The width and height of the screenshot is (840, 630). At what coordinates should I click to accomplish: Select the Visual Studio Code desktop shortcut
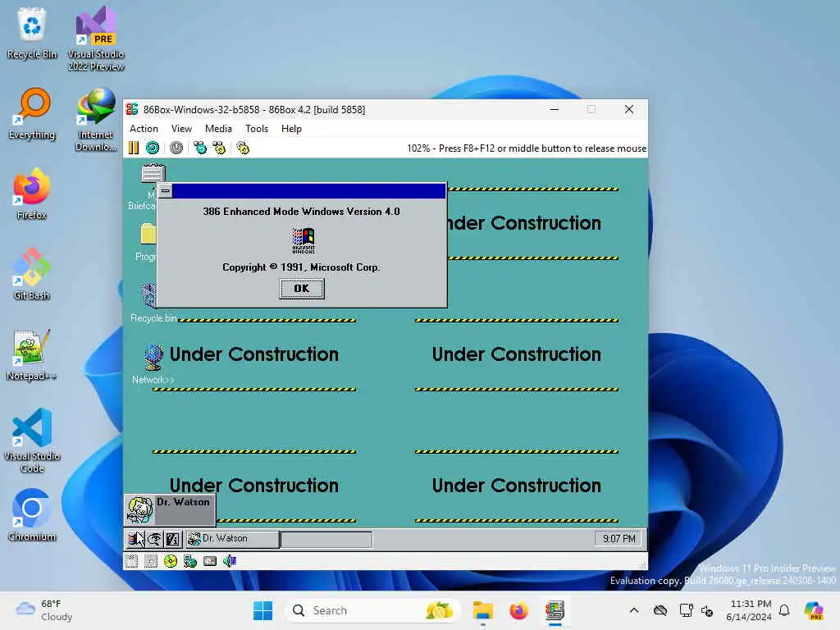pos(32,441)
